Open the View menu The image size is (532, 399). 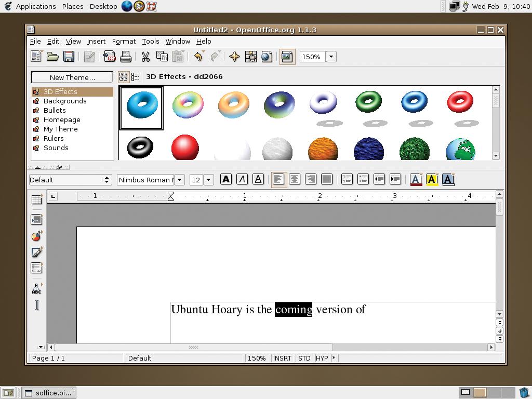point(73,42)
